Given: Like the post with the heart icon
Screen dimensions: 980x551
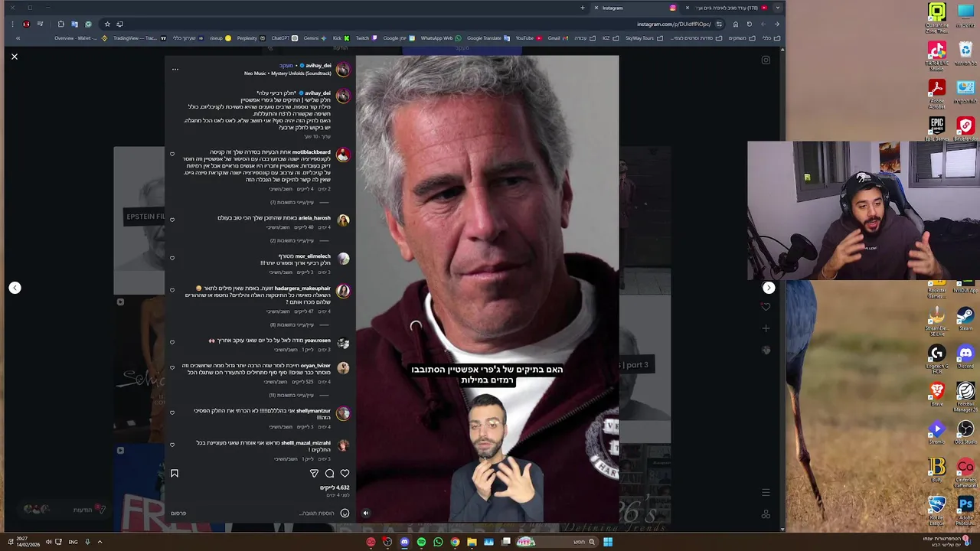Looking at the screenshot, I should coord(345,474).
